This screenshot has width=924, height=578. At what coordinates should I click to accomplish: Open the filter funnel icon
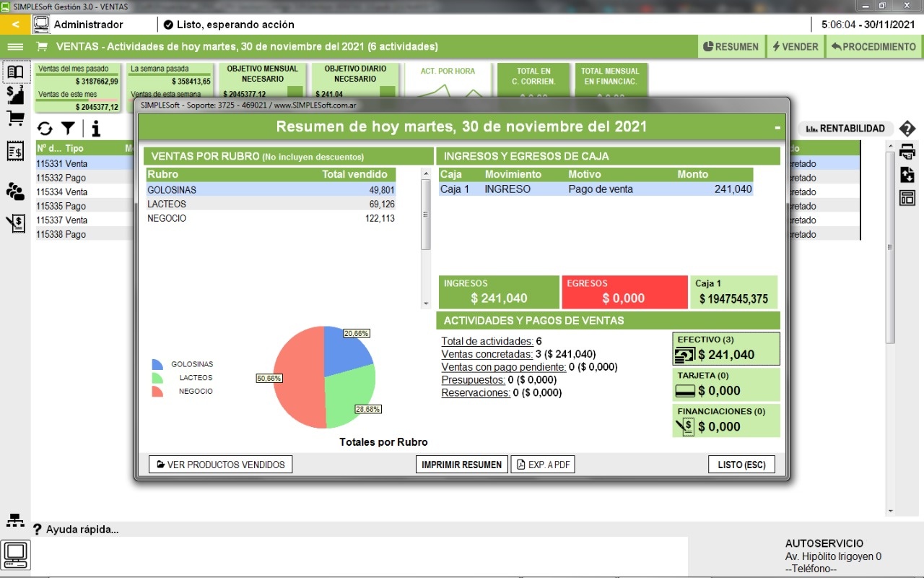[x=68, y=129]
